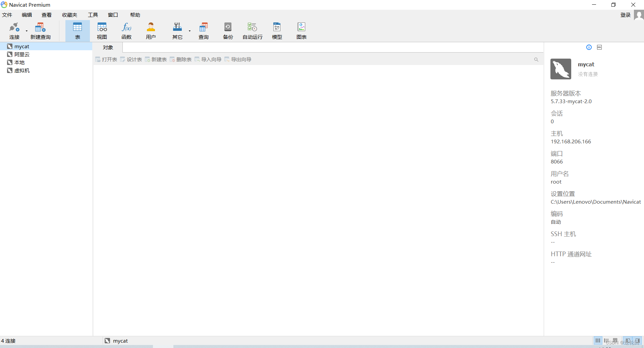
Task: Click the 函数 (Functions) toolbar icon
Action: tap(126, 30)
